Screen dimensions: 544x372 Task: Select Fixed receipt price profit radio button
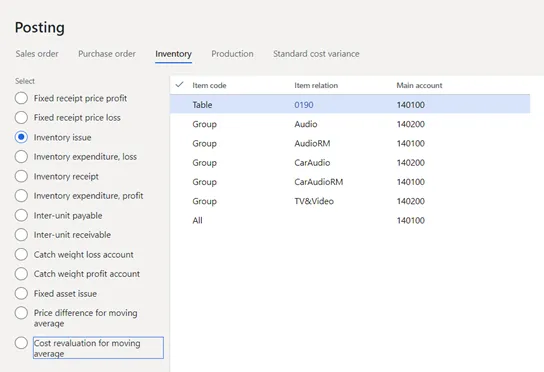pos(21,98)
